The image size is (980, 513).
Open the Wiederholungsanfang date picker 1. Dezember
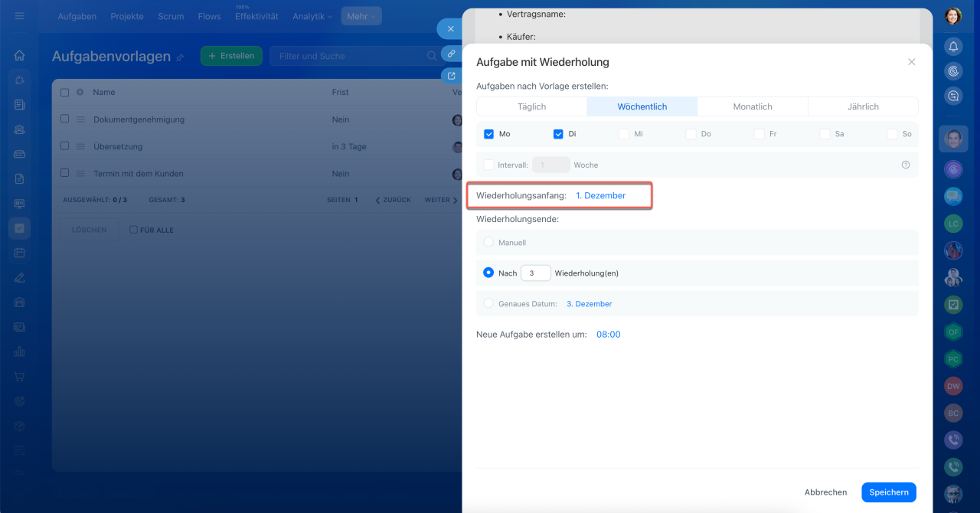tap(600, 196)
